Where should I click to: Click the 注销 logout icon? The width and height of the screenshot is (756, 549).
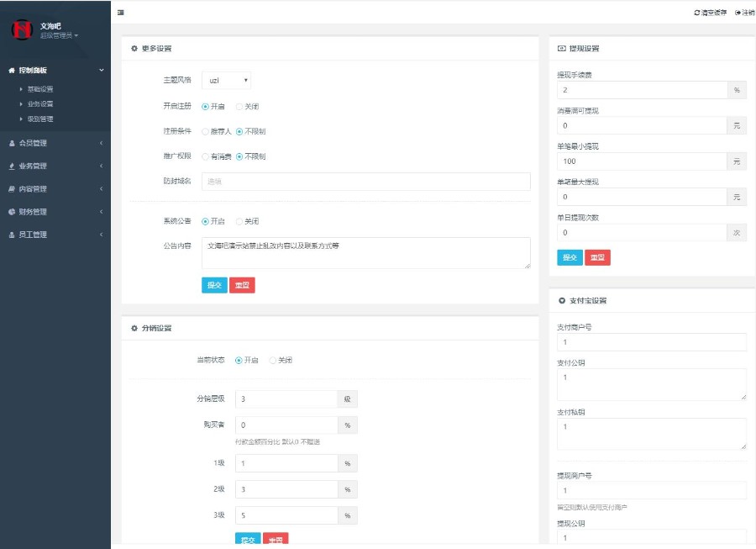point(738,13)
